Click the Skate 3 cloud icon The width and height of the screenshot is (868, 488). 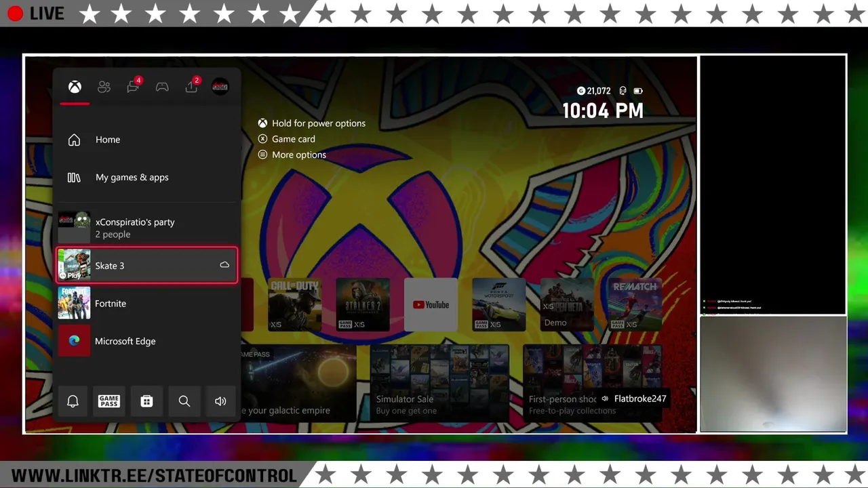(x=224, y=265)
